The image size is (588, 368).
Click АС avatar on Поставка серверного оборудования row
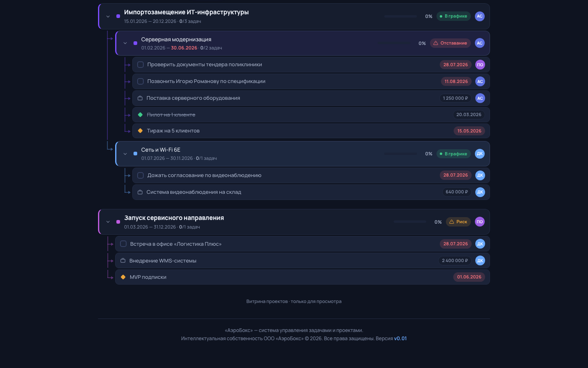[480, 98]
